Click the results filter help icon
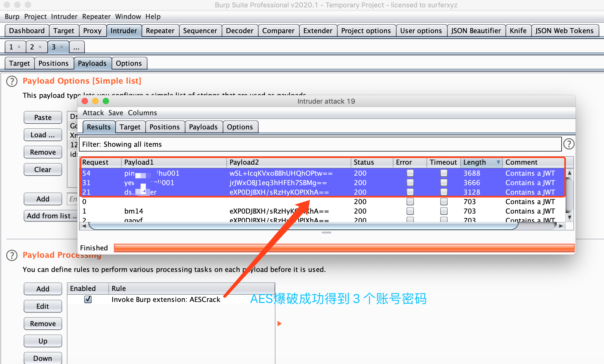Screen dimensions: 604x364 click(569, 144)
